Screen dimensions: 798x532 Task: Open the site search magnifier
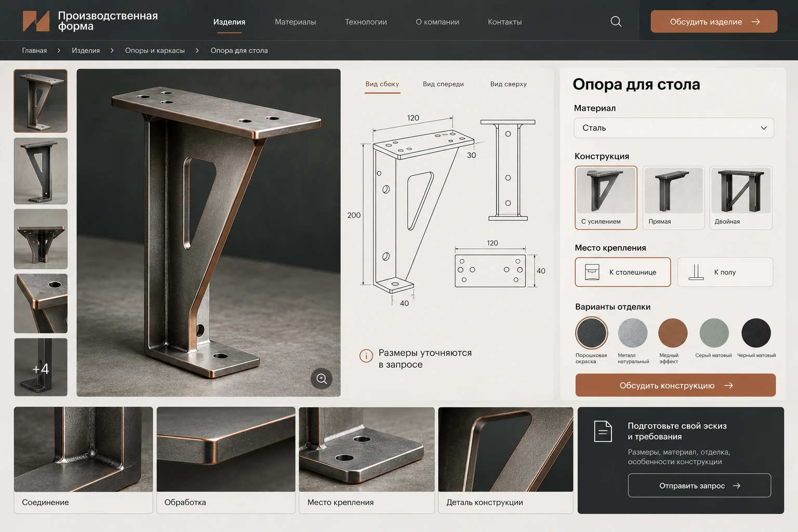click(x=616, y=21)
